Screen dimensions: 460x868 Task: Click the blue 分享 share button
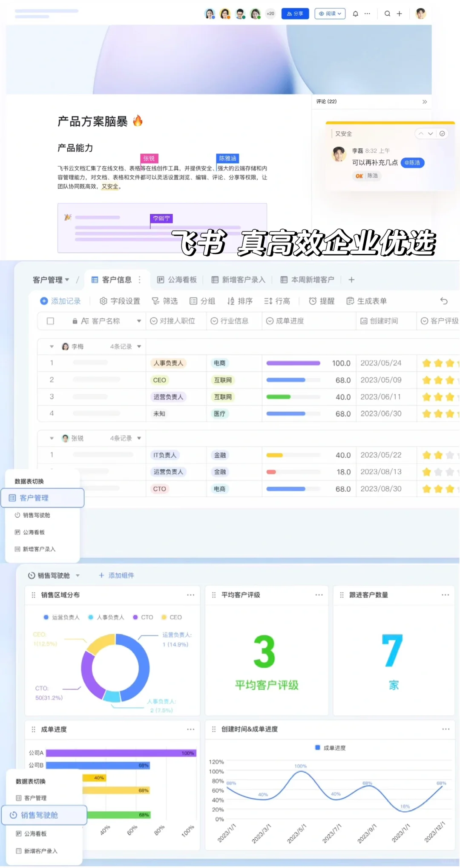(x=295, y=14)
